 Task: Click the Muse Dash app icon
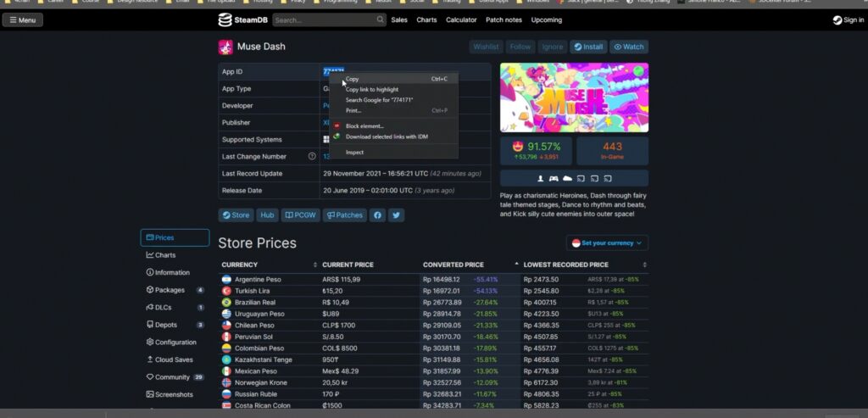(x=225, y=47)
